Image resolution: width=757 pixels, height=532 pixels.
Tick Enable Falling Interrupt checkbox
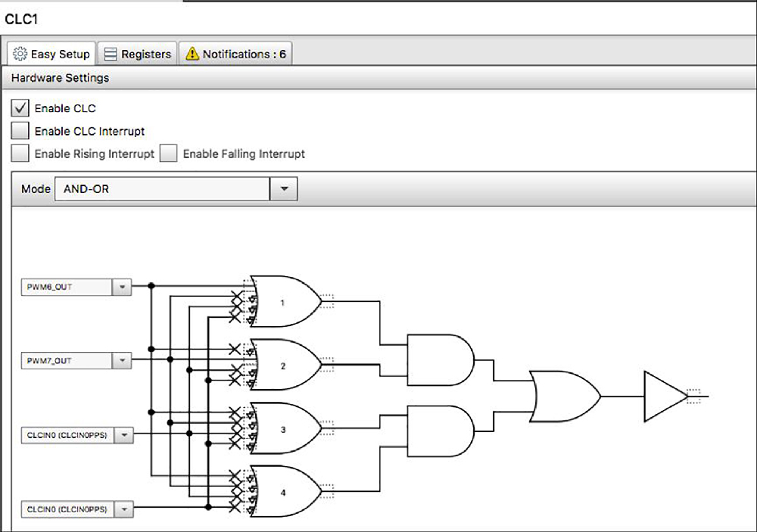(x=169, y=154)
